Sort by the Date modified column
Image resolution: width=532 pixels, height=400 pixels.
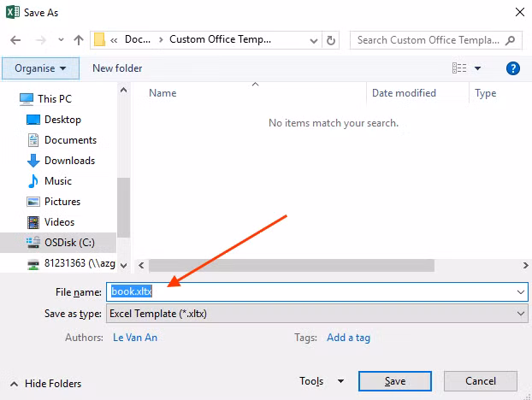click(404, 93)
